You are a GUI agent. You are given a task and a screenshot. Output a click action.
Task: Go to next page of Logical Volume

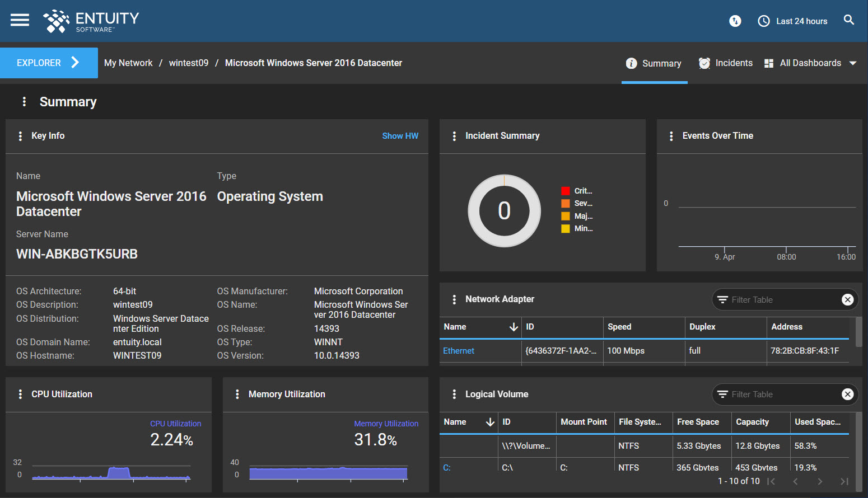820,481
